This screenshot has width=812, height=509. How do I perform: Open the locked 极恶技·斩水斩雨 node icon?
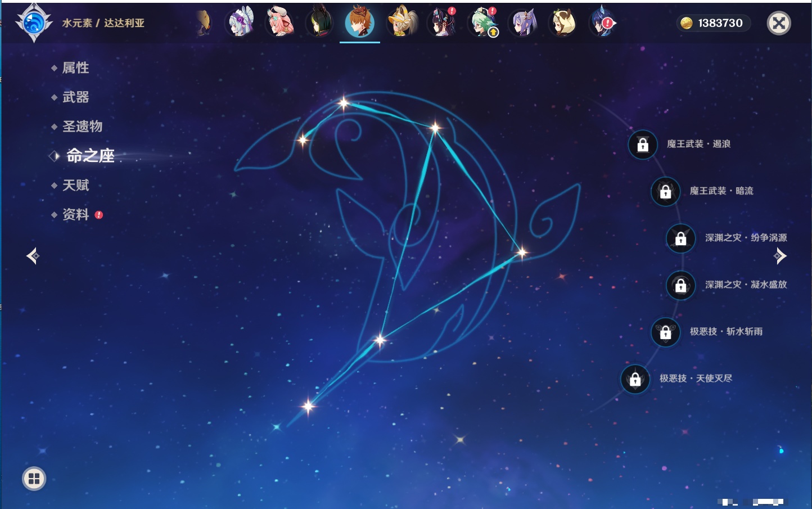pos(665,332)
